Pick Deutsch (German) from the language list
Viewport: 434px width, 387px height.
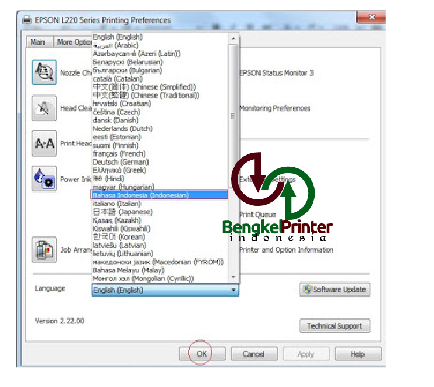pos(121,162)
